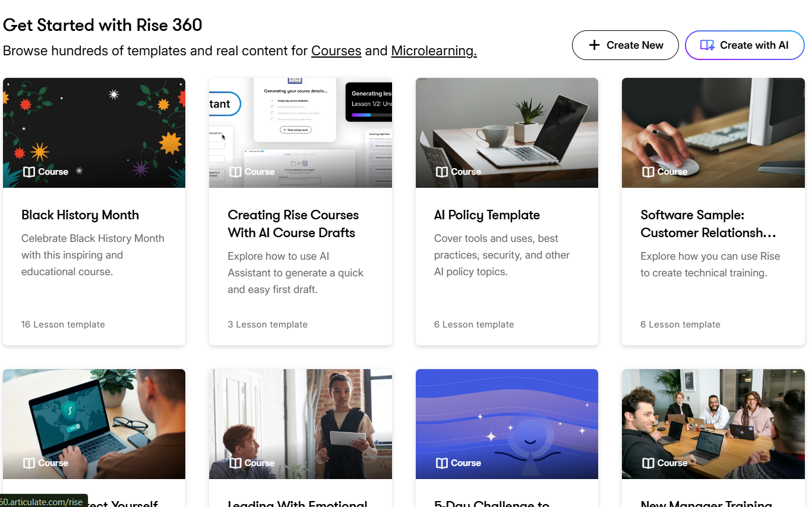Image resolution: width=812 pixels, height=507 pixels.
Task: Click the "16 Lesson template" label
Action: tap(63, 325)
